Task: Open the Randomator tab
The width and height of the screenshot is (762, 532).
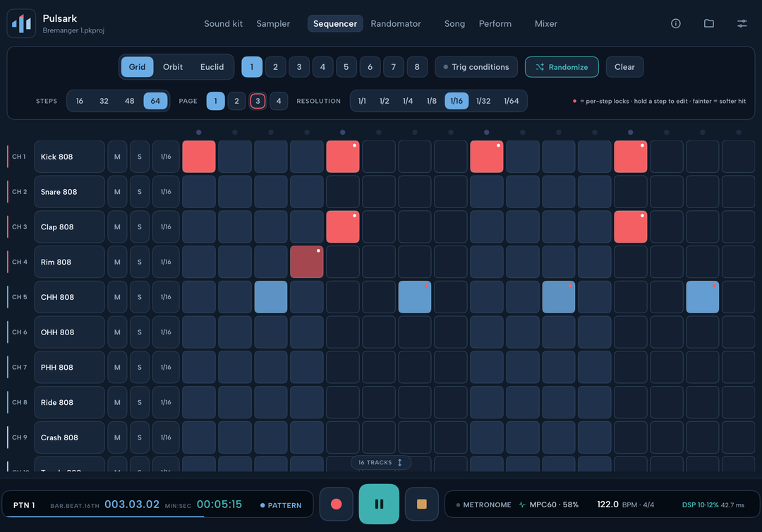Action: tap(396, 23)
